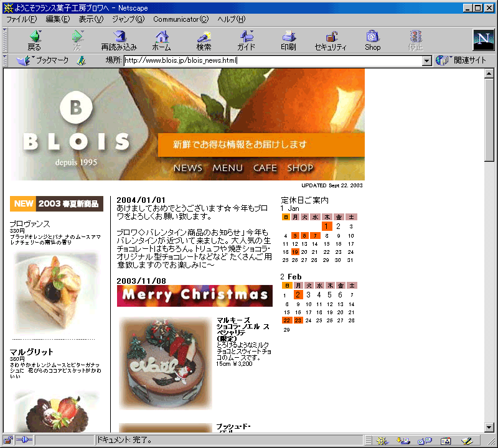Viewport: 498px width, 448px height.
Task: Click the NEW 2003 春夏新商品 banner
Action: pyautogui.click(x=57, y=204)
